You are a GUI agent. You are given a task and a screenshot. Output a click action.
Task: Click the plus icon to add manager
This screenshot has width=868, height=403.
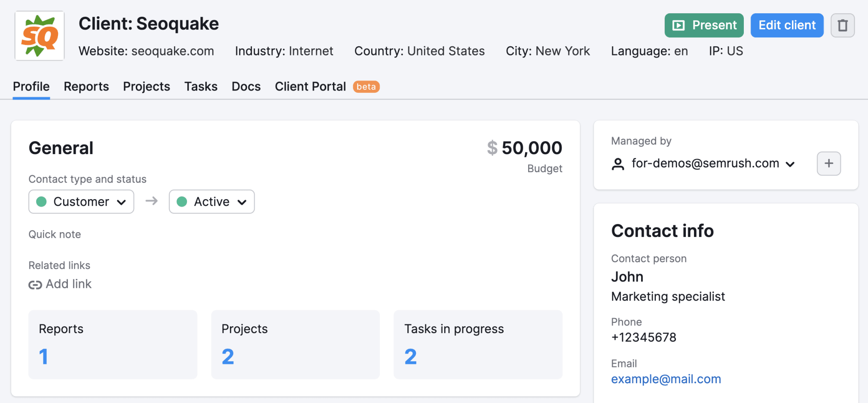[x=828, y=164]
